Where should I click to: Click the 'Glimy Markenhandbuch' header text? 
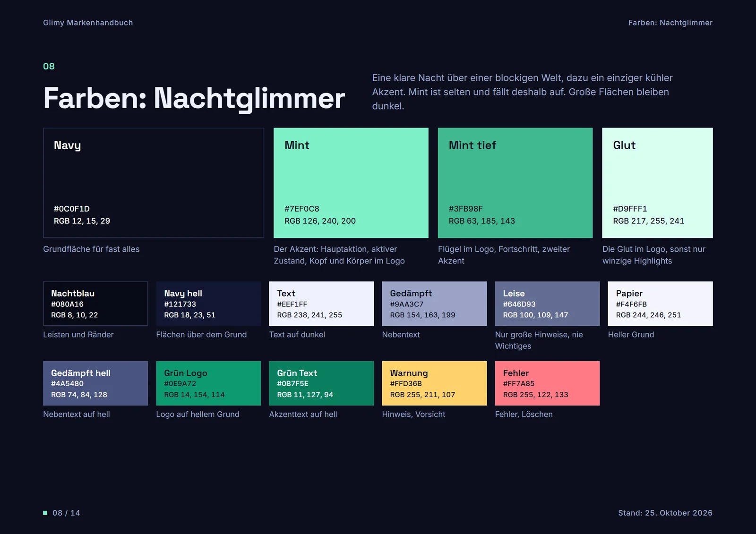click(x=88, y=23)
